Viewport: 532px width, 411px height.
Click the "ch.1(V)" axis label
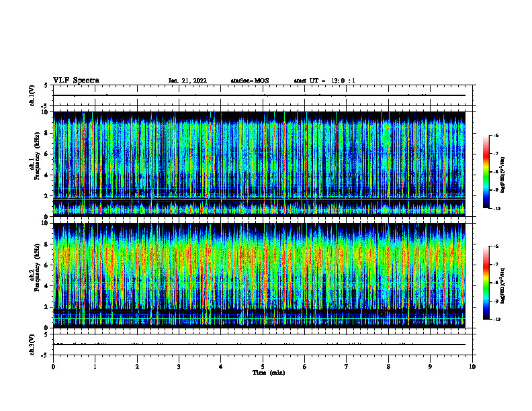tap(32, 95)
